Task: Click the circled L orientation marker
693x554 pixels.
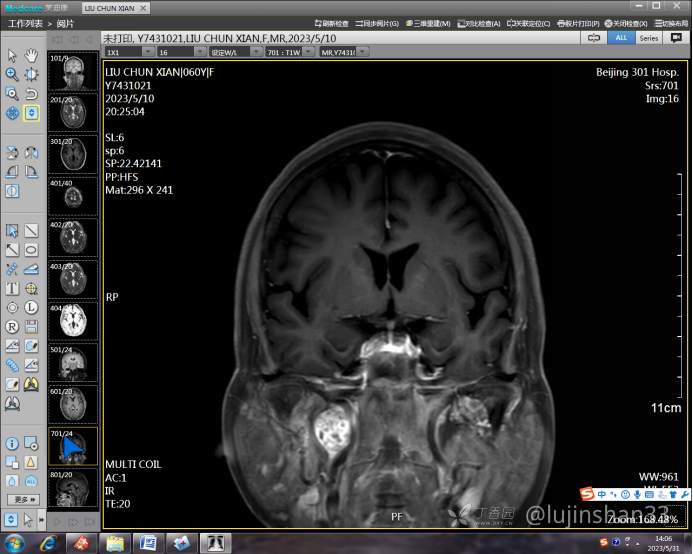Action: (31, 307)
